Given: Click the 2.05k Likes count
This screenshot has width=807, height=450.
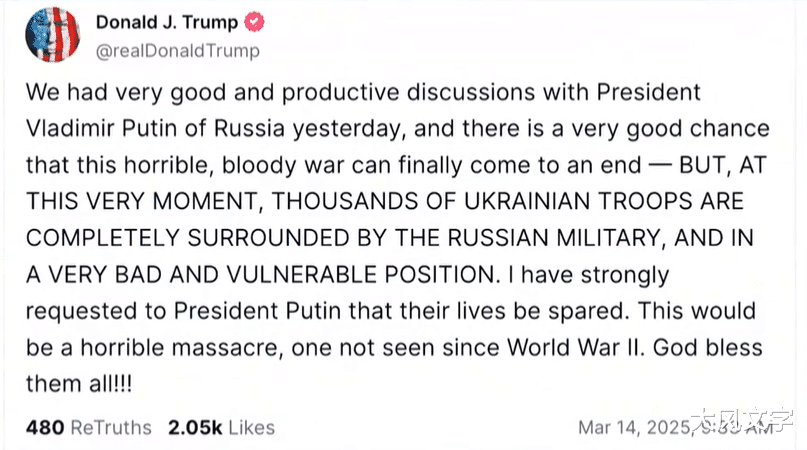Looking at the screenshot, I should tap(220, 427).
